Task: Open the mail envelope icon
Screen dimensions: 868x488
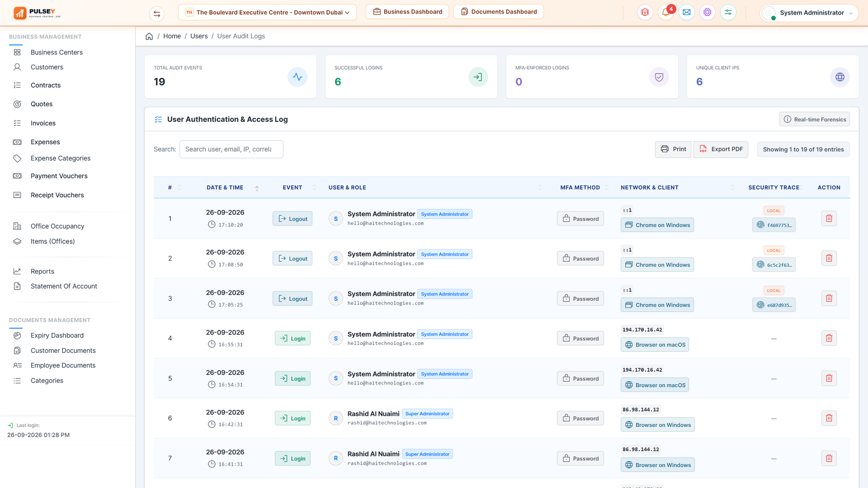Action: coord(687,12)
